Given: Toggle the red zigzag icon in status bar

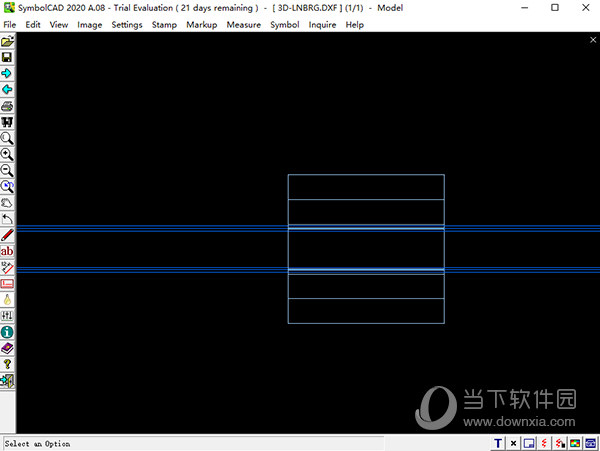Looking at the screenshot, I should (x=544, y=443).
